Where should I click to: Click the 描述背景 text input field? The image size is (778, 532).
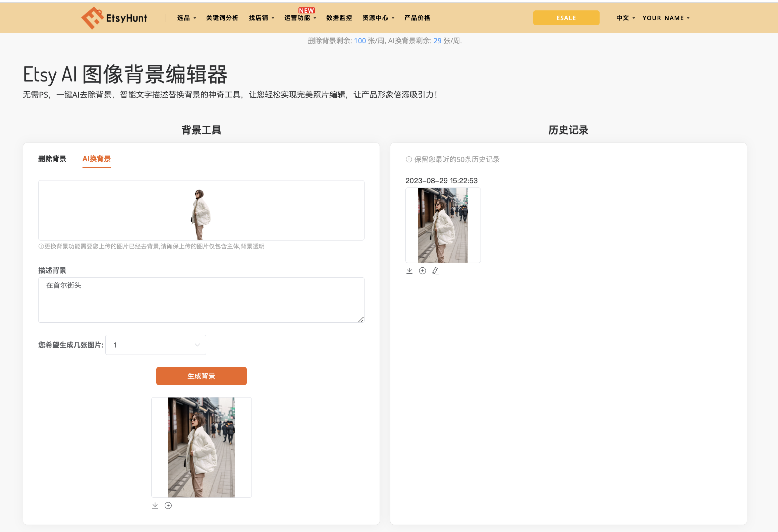coord(201,300)
